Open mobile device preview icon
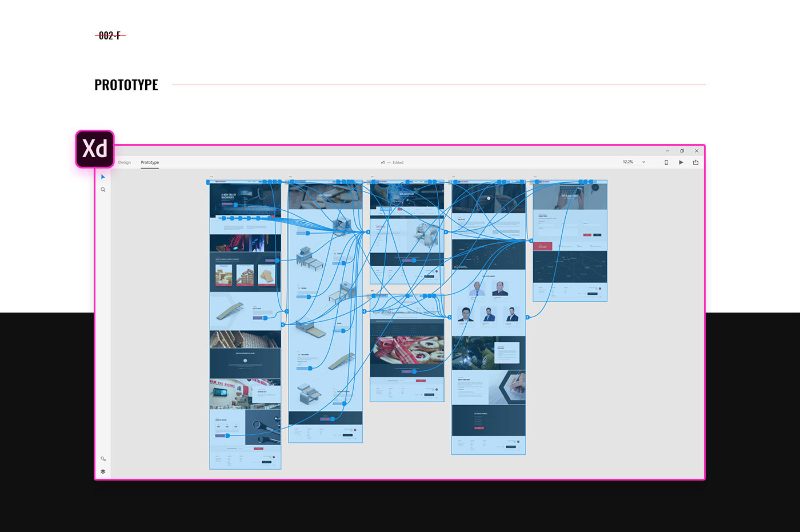 666,162
